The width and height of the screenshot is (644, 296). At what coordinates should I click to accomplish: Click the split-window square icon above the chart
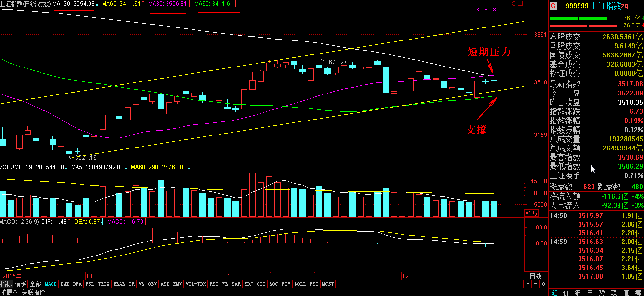coord(519,4)
